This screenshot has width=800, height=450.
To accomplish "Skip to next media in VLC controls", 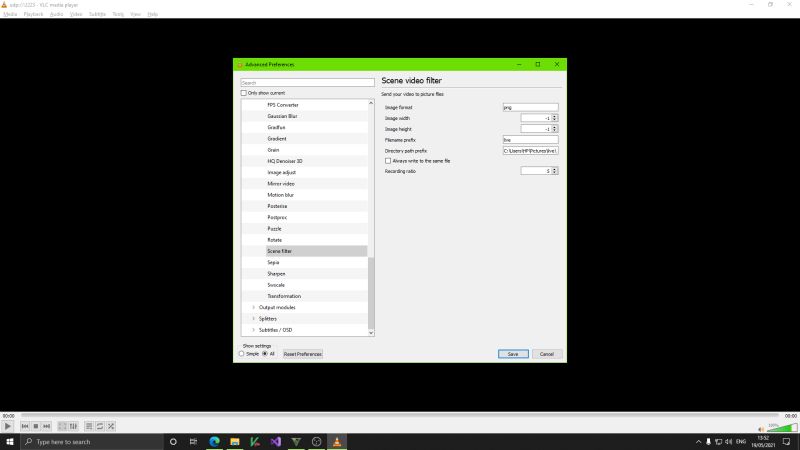I will (46, 426).
